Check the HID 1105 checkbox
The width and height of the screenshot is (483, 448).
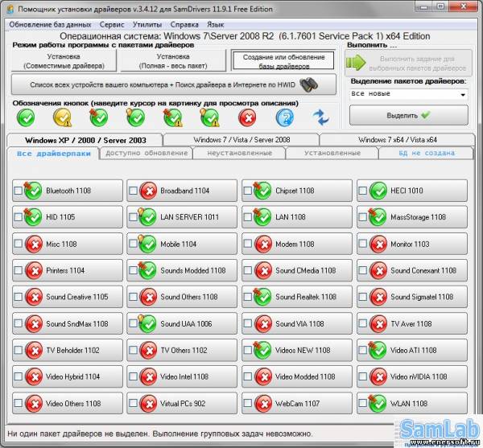pos(19,217)
